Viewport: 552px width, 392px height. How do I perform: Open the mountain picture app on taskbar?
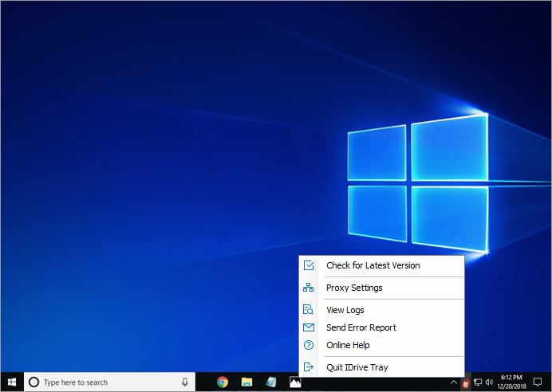pos(295,382)
